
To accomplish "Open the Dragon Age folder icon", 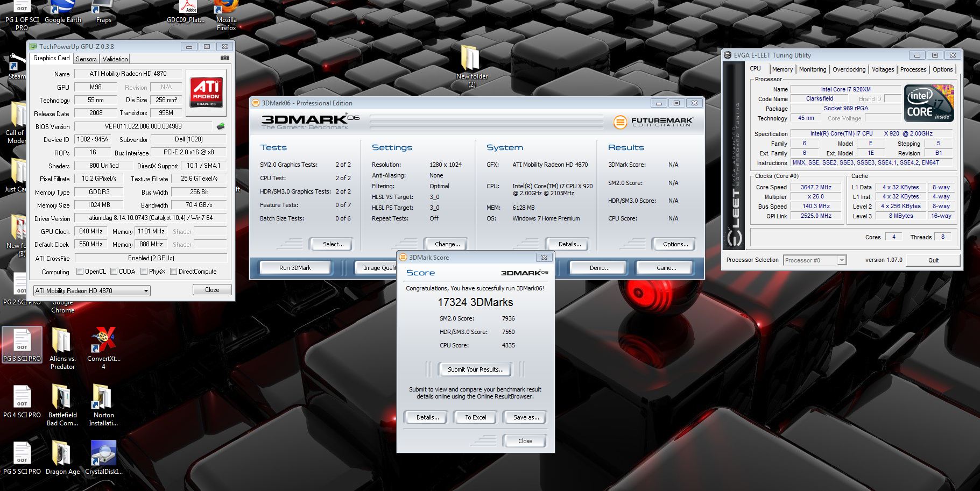I will [62, 459].
